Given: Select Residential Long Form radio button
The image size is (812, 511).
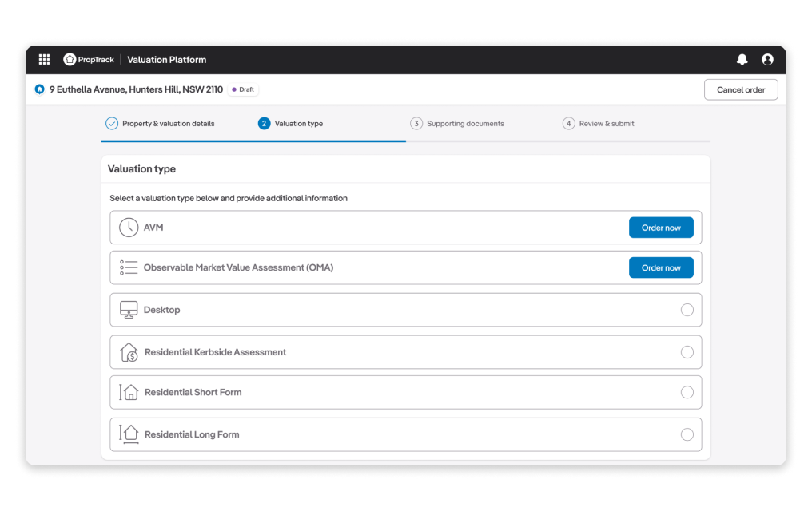Looking at the screenshot, I should pyautogui.click(x=687, y=434).
